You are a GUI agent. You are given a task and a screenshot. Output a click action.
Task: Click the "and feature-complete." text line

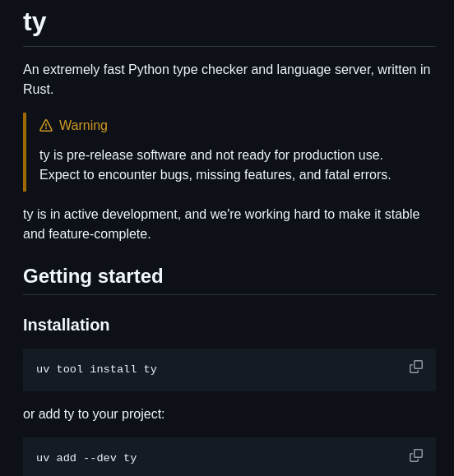pyautogui.click(x=87, y=234)
